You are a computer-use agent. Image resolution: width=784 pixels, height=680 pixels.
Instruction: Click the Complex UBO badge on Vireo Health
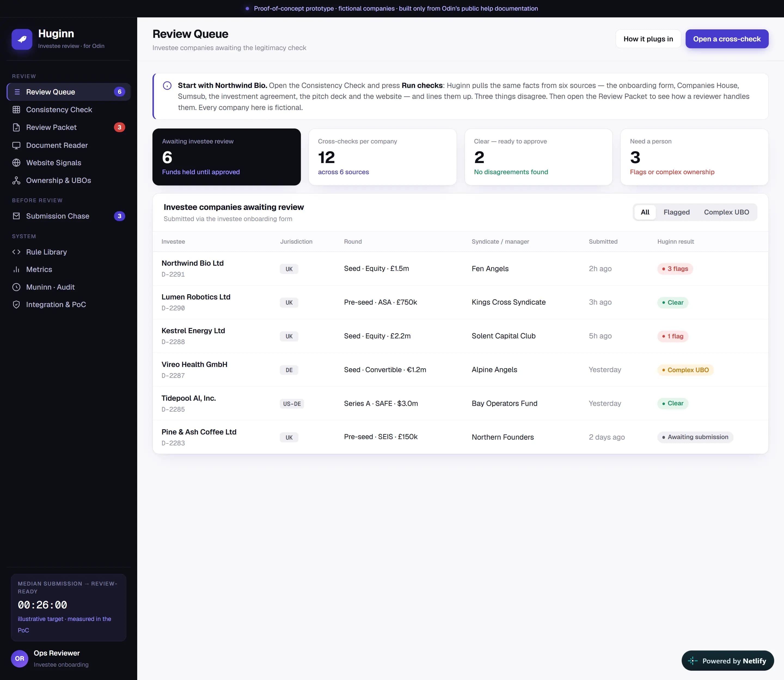click(685, 370)
